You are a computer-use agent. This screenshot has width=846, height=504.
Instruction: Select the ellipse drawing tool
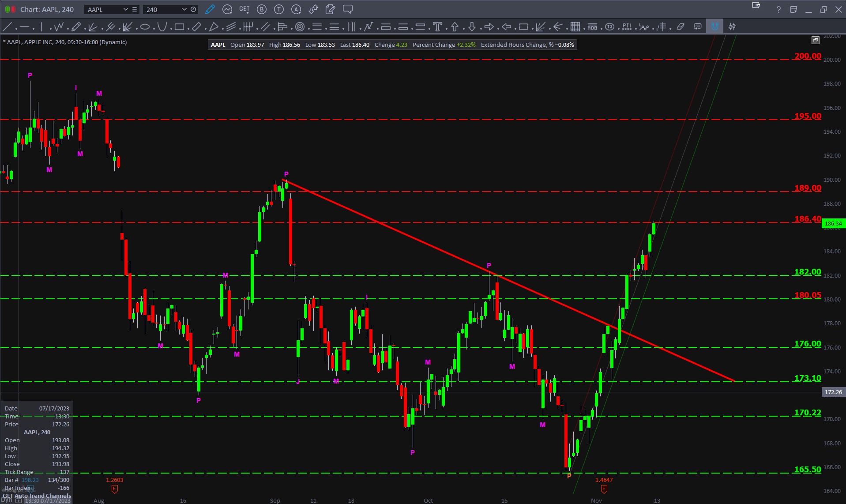(x=145, y=27)
